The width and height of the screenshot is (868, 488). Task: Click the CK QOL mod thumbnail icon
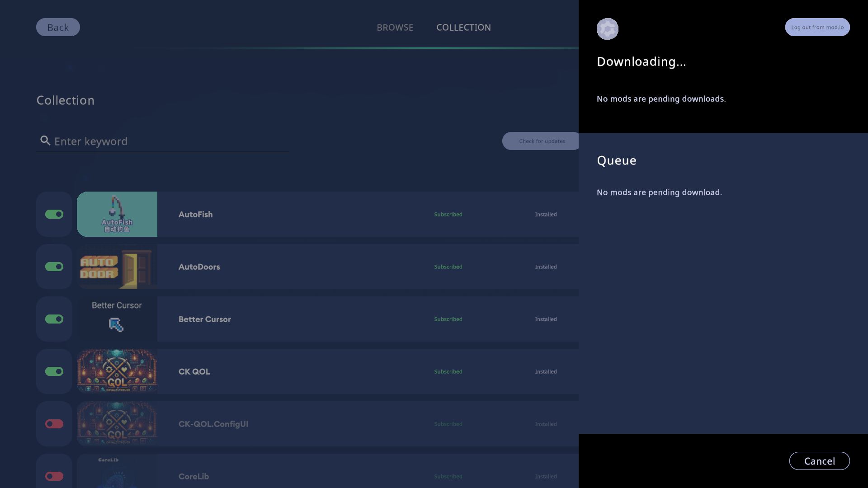(x=117, y=371)
